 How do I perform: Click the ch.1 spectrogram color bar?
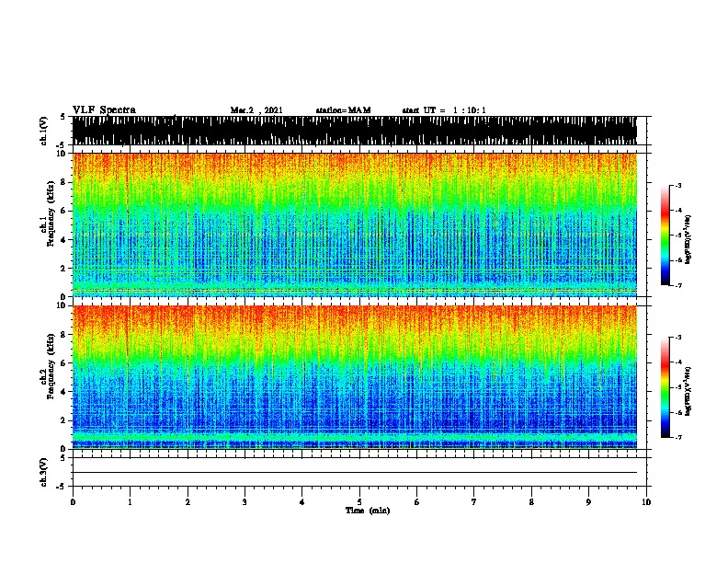click(x=665, y=236)
